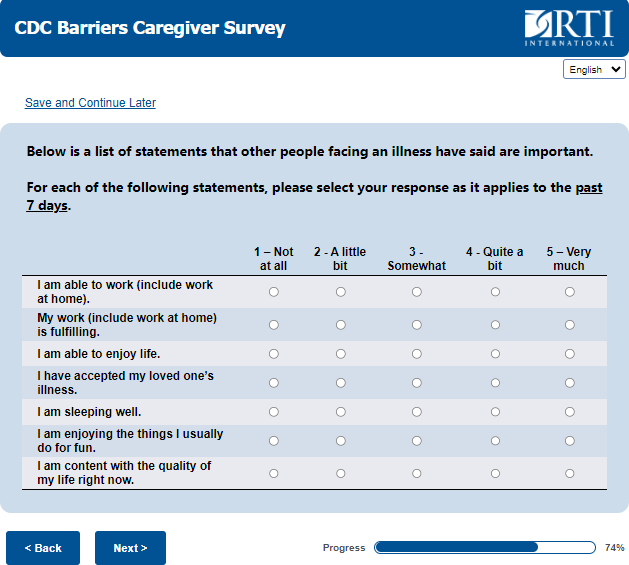Open the English language dropdown
Screen dimensions: 629x565
click(x=595, y=70)
